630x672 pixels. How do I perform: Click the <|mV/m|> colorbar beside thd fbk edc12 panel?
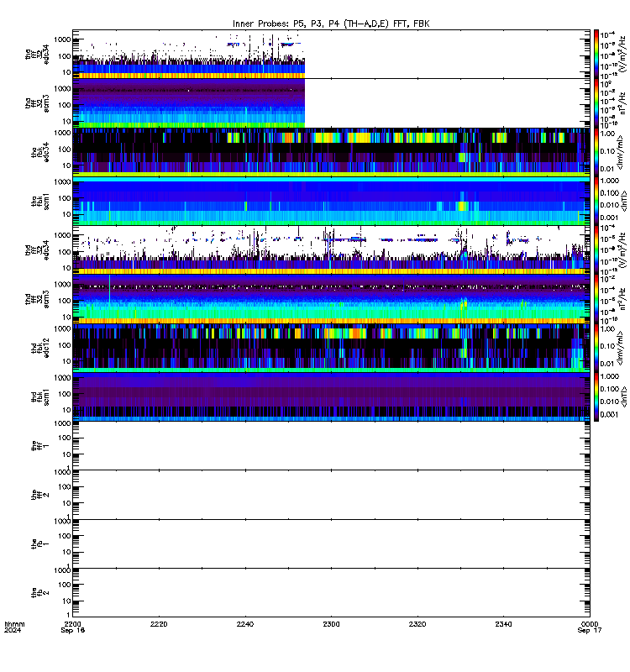coord(596,348)
